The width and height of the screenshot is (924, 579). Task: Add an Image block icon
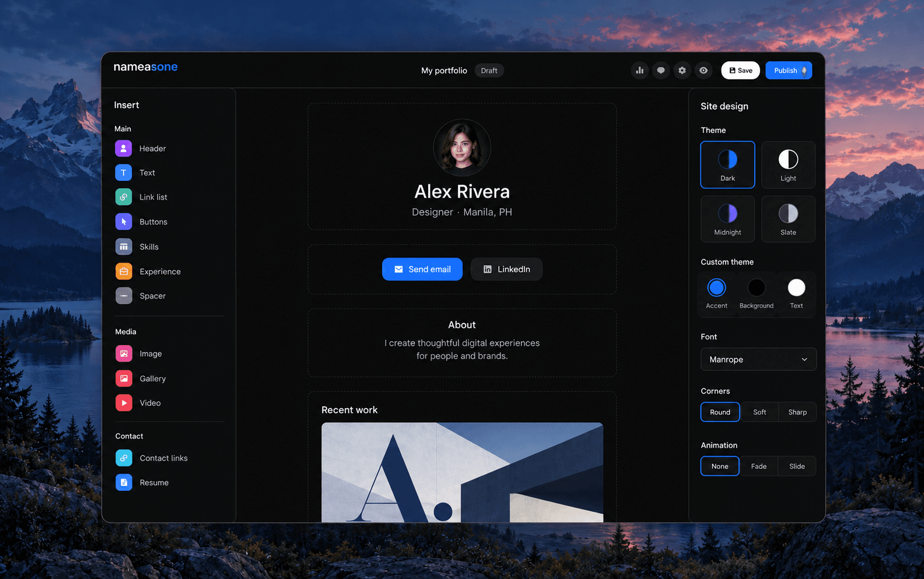click(x=124, y=354)
